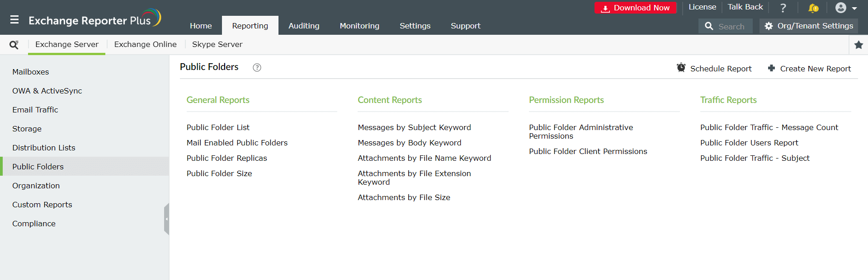The height and width of the screenshot is (280, 868).
Task: Open the hamburger navigation menu
Action: coord(14,20)
